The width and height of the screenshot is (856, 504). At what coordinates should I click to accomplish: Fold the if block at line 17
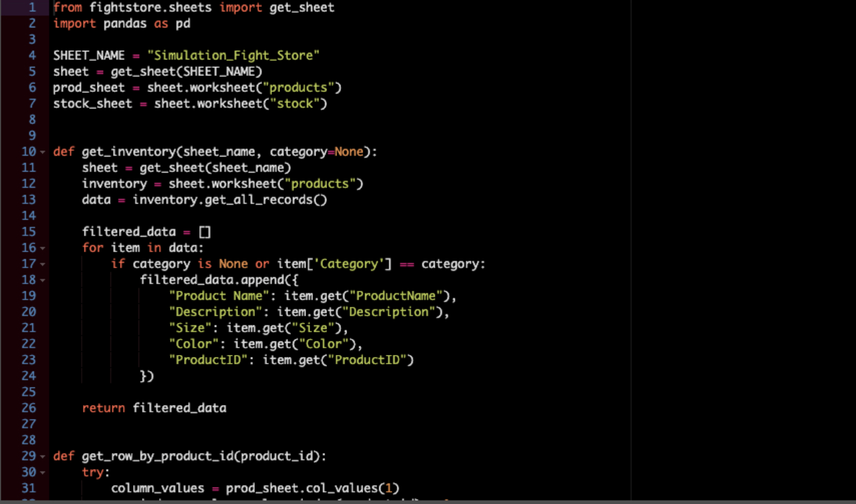(x=43, y=265)
